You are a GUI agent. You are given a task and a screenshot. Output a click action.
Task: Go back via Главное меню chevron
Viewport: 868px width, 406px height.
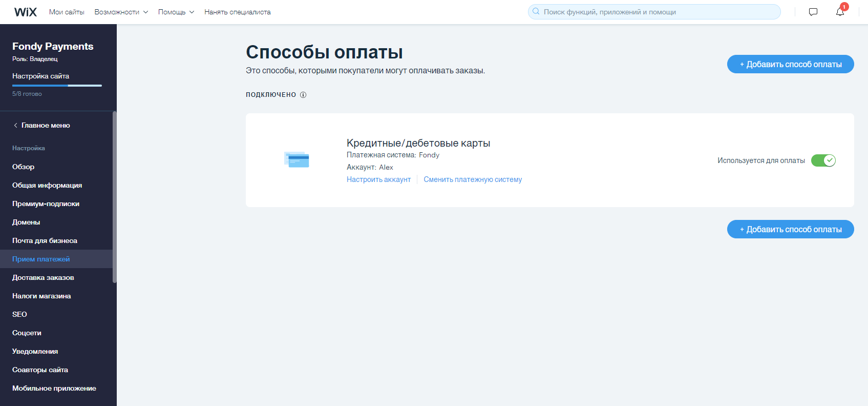[16, 125]
